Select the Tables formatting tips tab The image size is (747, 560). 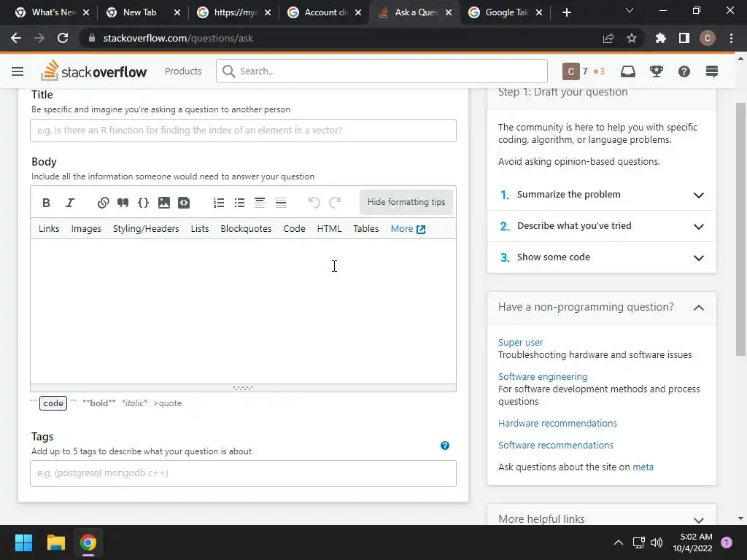click(x=366, y=229)
